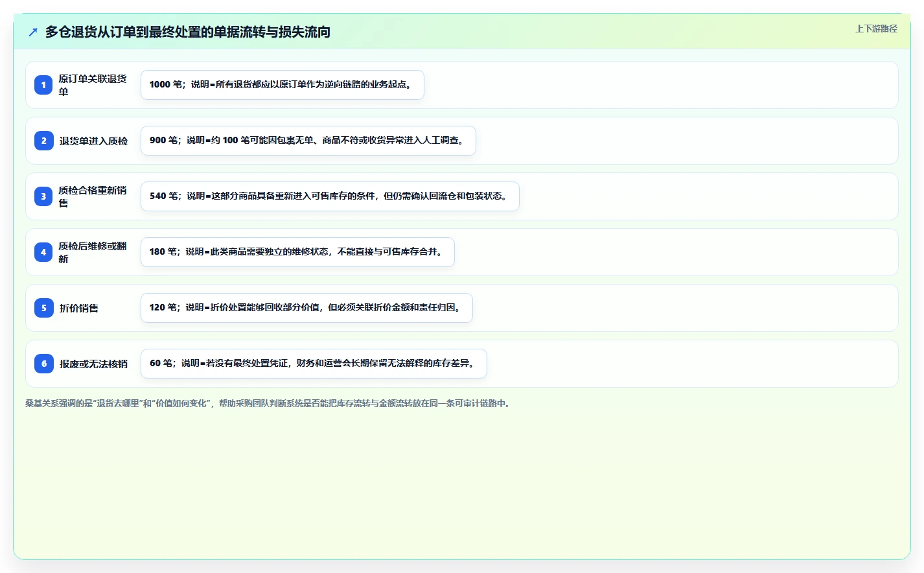Click the 上下游路径 label in the header
The height and width of the screenshot is (573, 924).
click(x=876, y=29)
